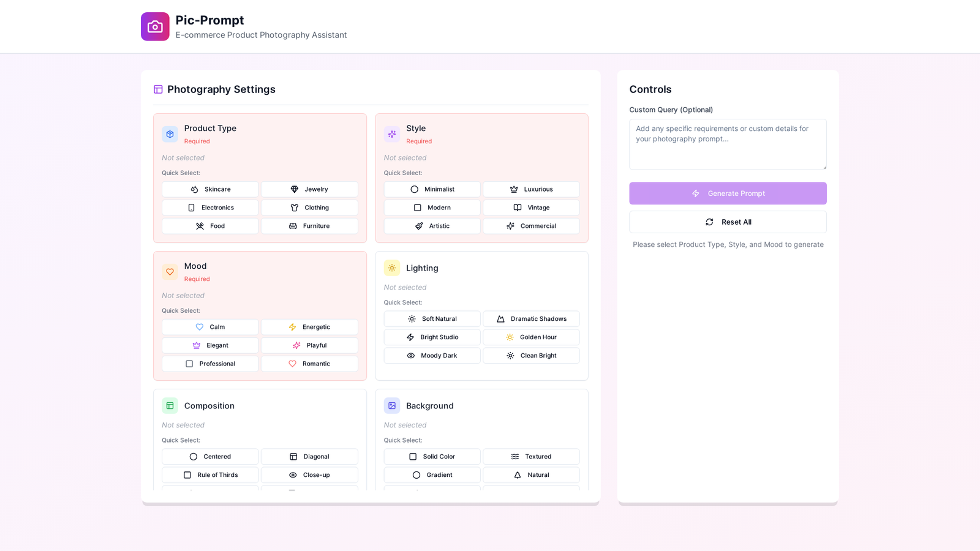Click the Product Type cube icon
This screenshot has height=551, width=980.
170,134
